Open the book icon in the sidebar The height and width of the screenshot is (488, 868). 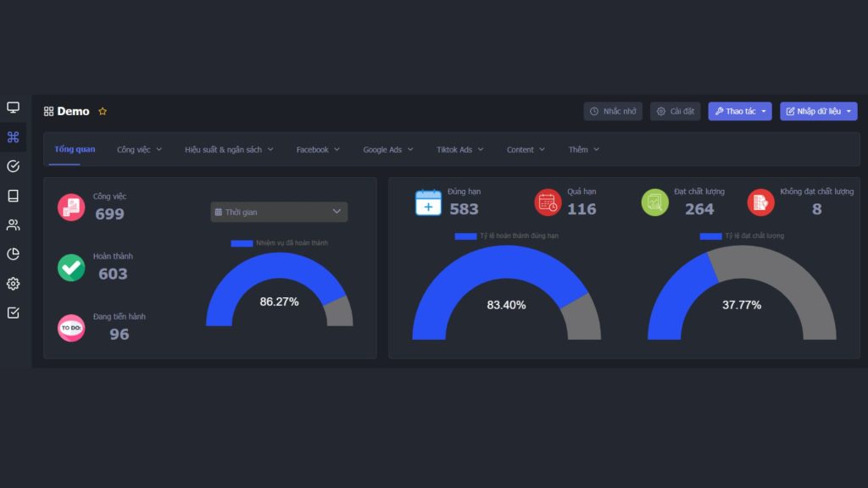(13, 196)
